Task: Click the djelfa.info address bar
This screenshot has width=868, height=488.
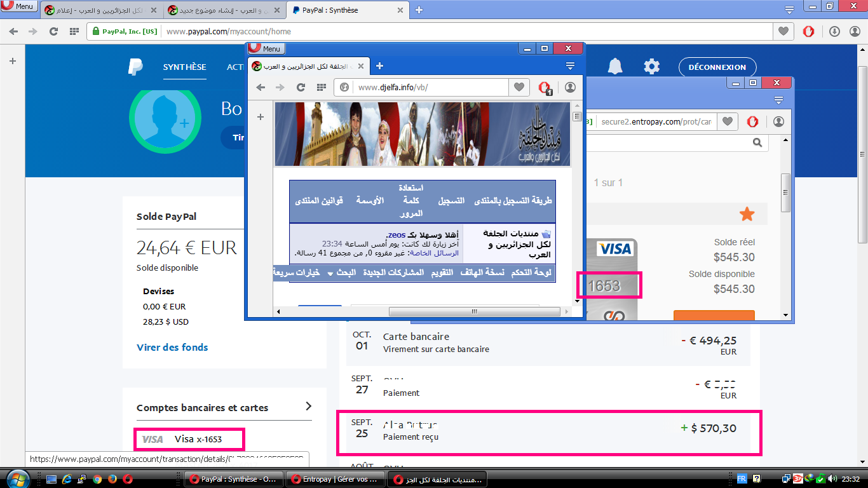Action: [x=432, y=87]
